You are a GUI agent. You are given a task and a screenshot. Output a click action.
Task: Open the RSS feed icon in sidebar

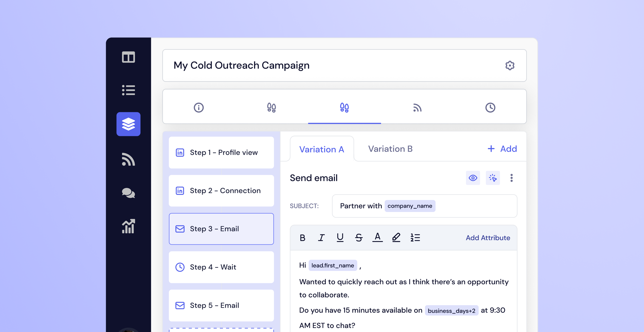128,159
